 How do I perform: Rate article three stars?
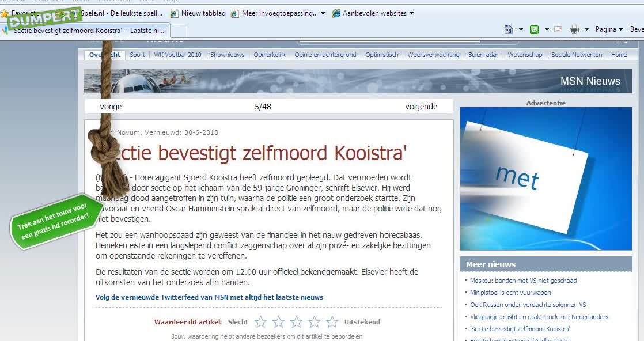(296, 321)
